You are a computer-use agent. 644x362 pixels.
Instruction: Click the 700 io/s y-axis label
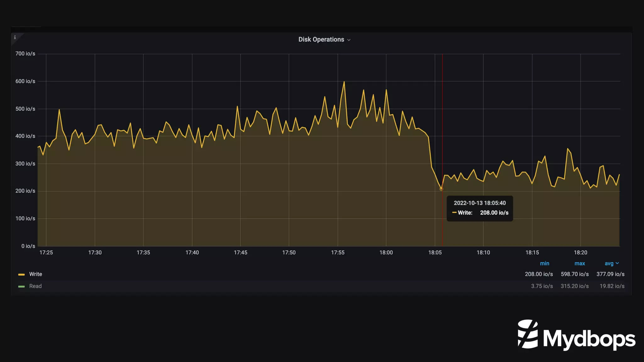point(25,54)
